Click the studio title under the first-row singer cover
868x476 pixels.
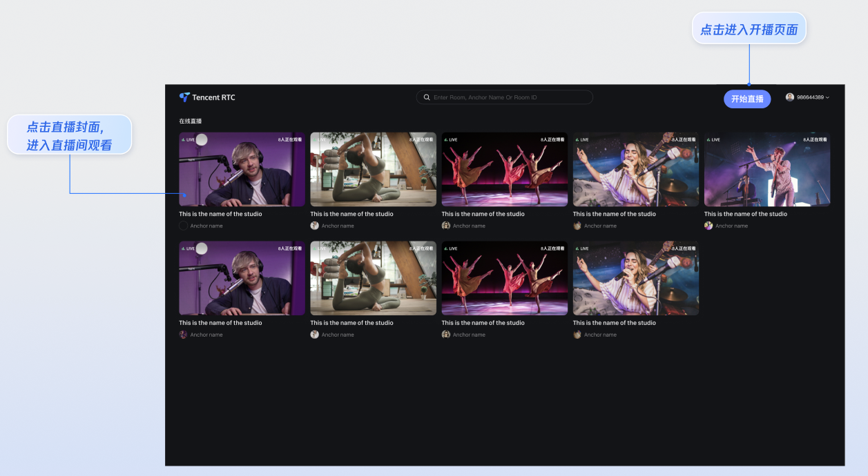(x=614, y=214)
